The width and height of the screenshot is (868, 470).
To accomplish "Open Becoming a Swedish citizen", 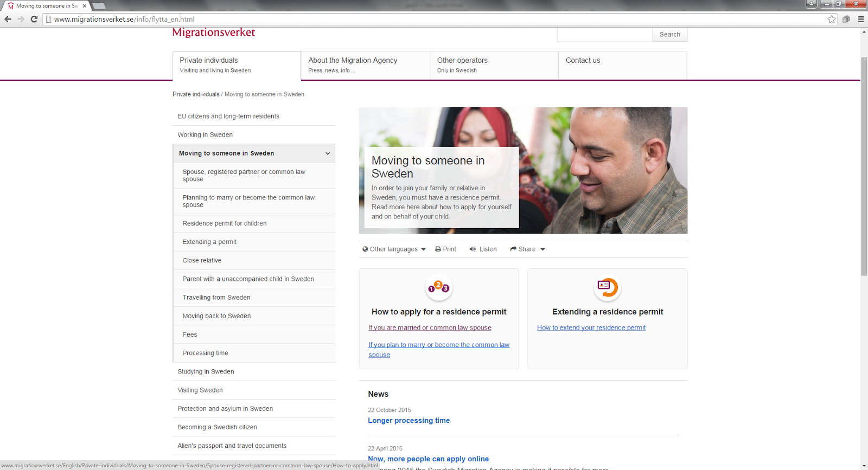I will point(254,427).
